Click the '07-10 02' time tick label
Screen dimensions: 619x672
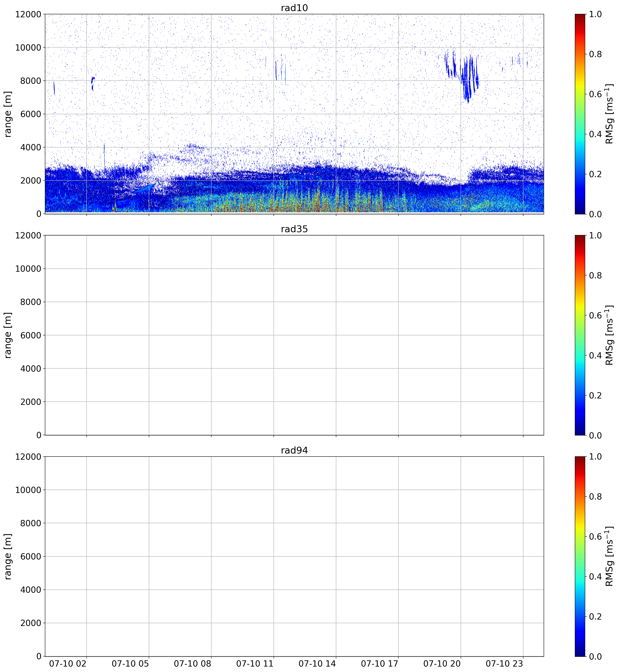(68, 664)
